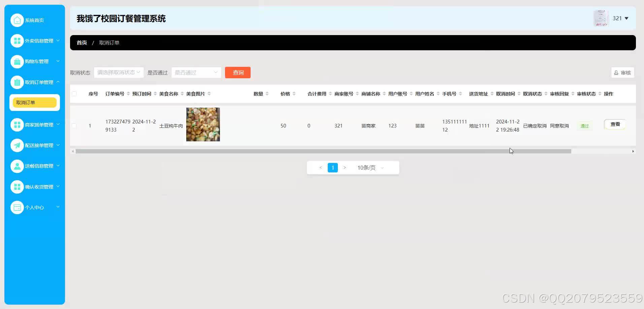Select the 外卖信息管理 sidebar icon
The height and width of the screenshot is (309, 644).
[17, 40]
